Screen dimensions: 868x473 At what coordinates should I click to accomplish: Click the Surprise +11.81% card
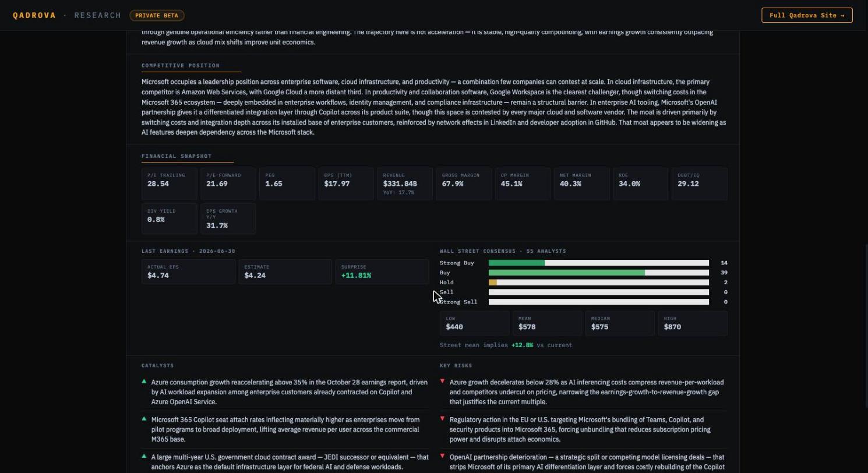coord(382,271)
